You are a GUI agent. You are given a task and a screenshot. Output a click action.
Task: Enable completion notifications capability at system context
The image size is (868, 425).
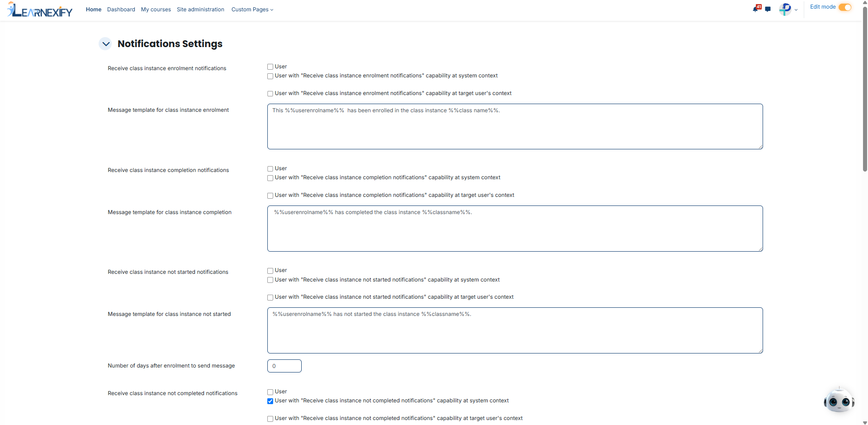pyautogui.click(x=270, y=178)
